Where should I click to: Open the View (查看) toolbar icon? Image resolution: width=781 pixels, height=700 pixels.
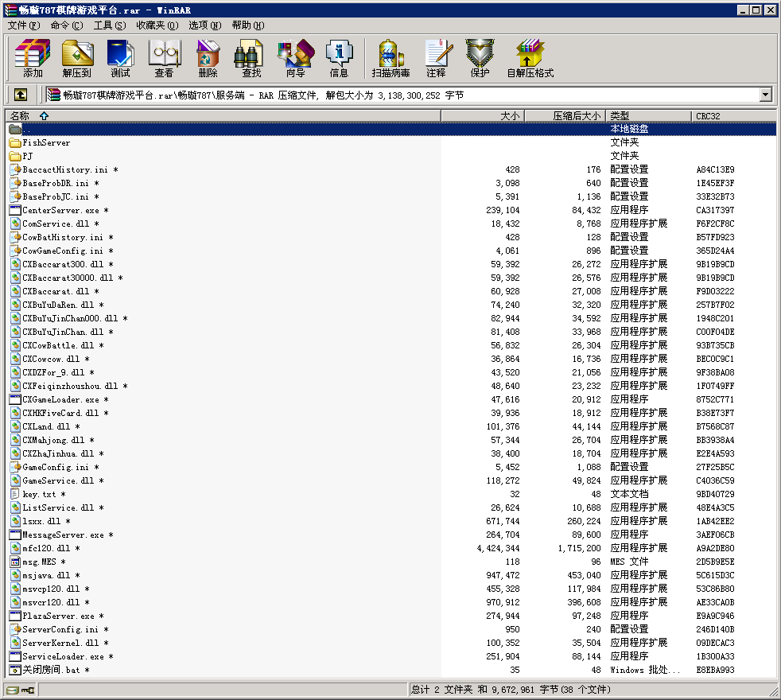(x=164, y=58)
